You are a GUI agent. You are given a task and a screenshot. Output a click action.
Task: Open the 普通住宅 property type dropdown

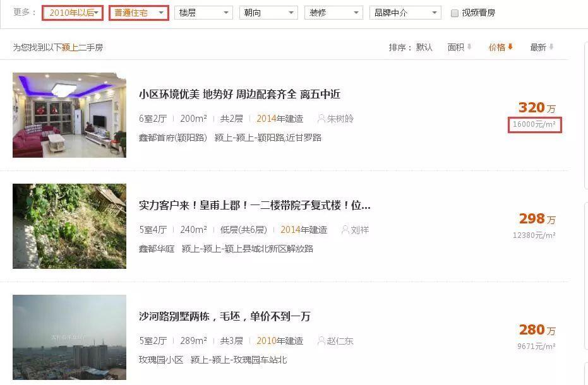(x=139, y=13)
